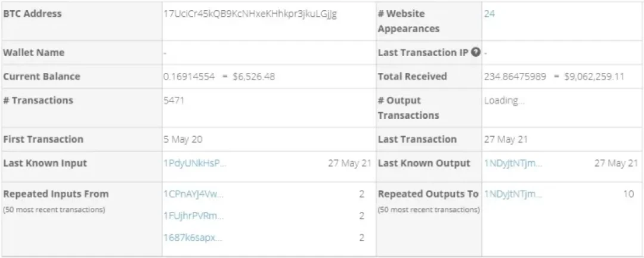
Task: Click the full BTC address starting 17UciCr45k
Action: click(x=250, y=14)
